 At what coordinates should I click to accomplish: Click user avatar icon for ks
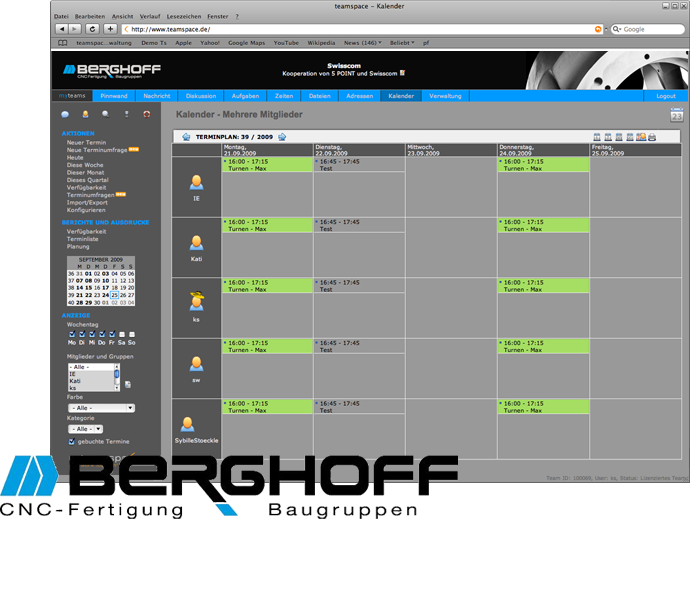(196, 301)
